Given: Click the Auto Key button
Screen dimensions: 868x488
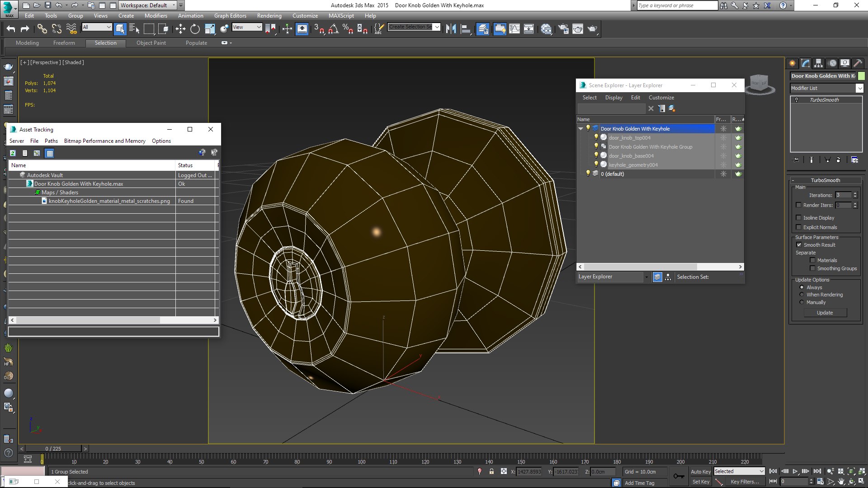Looking at the screenshot, I should (700, 471).
